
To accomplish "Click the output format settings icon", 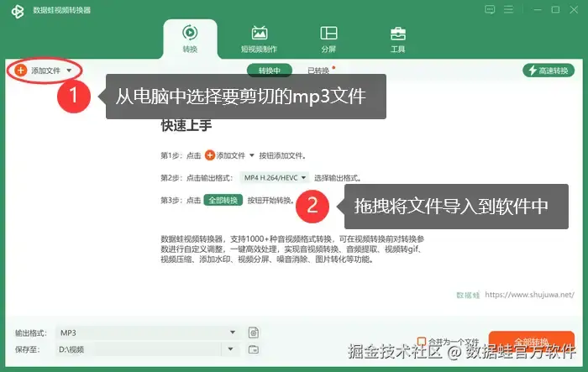I will tap(254, 333).
